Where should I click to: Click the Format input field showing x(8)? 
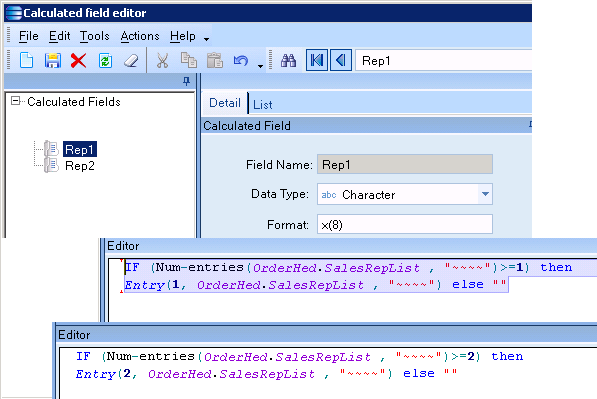[405, 224]
